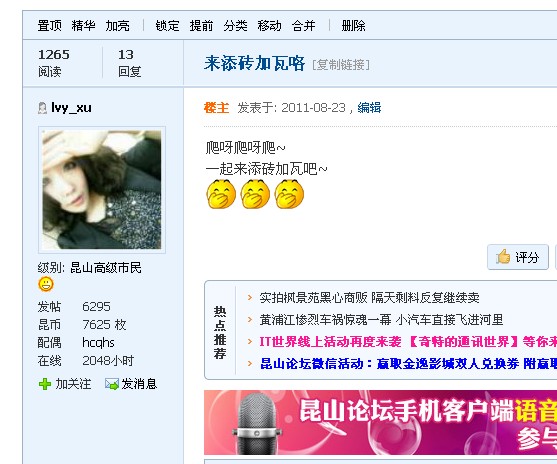
Task: Open hot topic 黄浦江惨烈车祸惊魂一幕
Action: pyautogui.click(x=381, y=320)
